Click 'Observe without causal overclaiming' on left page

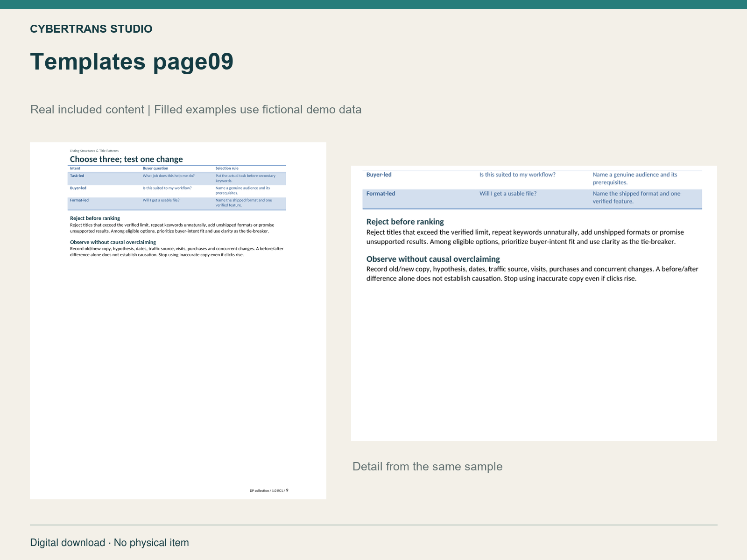(x=113, y=242)
